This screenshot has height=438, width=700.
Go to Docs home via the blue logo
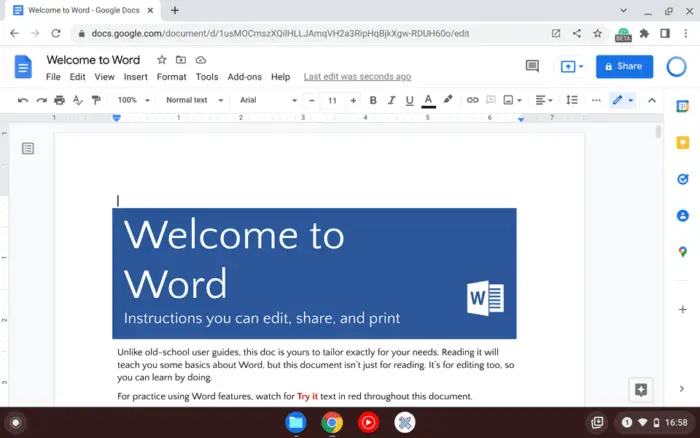[23, 67]
